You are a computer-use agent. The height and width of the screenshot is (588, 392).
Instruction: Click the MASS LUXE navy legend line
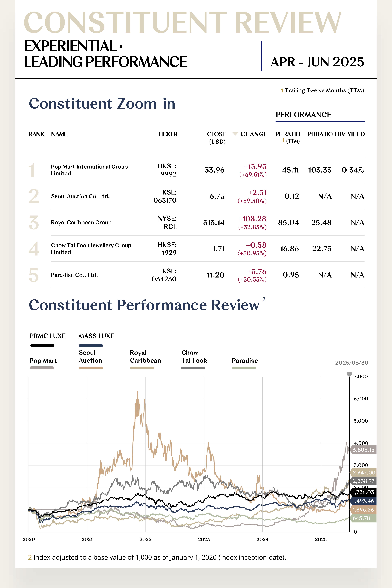pyautogui.click(x=91, y=345)
